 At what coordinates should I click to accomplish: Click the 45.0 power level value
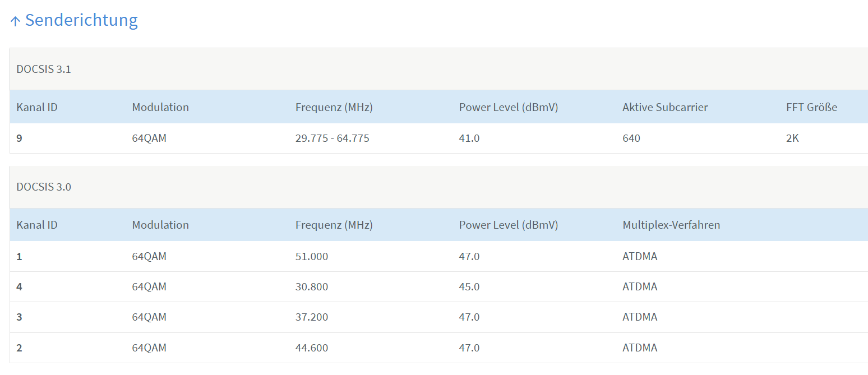coord(469,287)
